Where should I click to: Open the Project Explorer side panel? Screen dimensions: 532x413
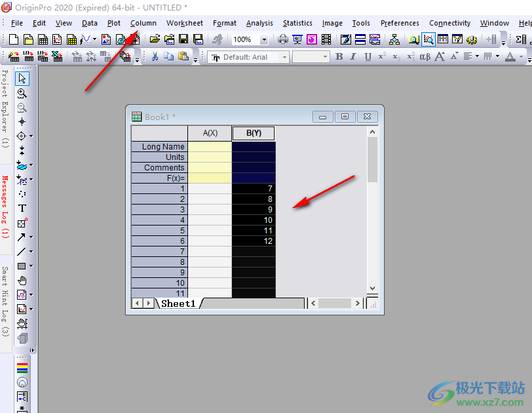(x=5, y=109)
